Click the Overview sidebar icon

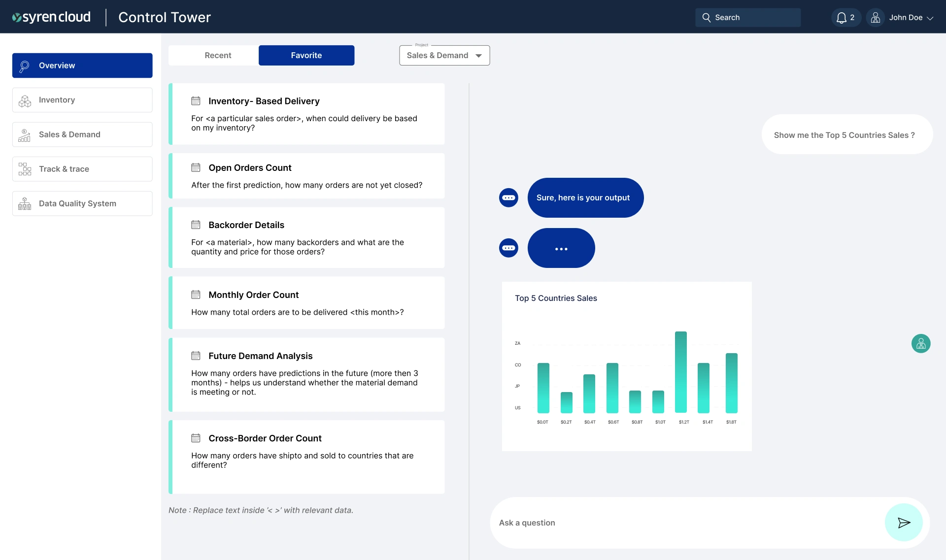click(x=25, y=66)
